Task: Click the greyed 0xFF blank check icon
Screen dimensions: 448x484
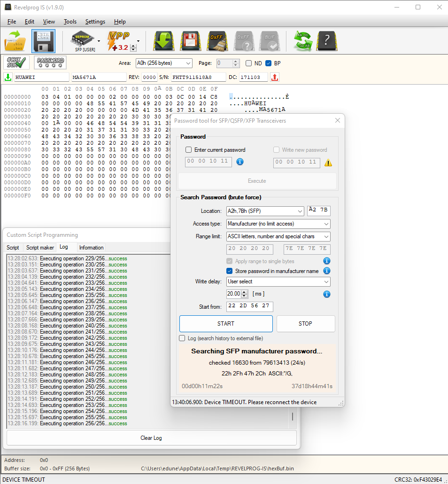Action: 244,41
